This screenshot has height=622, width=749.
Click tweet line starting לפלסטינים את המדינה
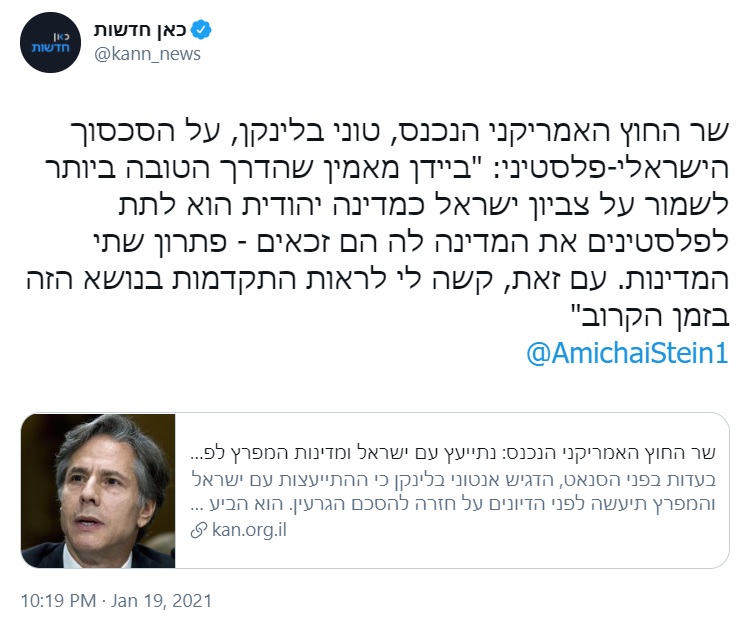[411, 242]
